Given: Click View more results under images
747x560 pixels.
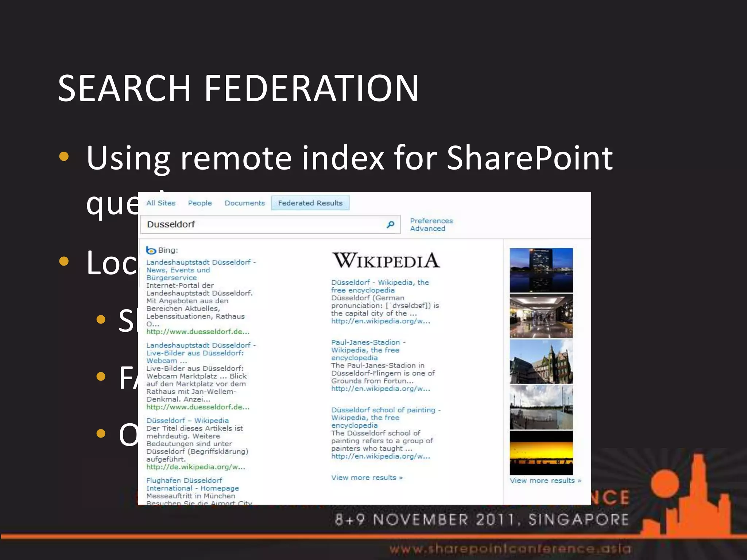Looking at the screenshot, I should point(545,481).
